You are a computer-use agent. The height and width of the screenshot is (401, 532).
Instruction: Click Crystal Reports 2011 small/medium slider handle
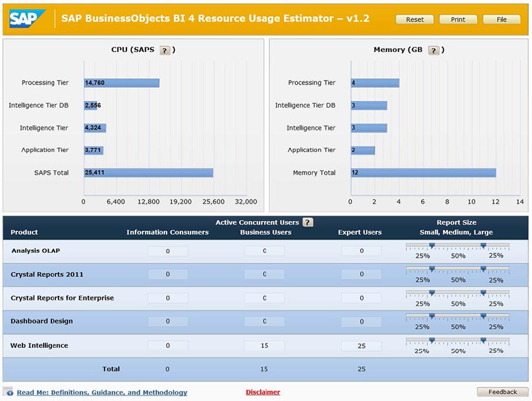[x=432, y=269]
